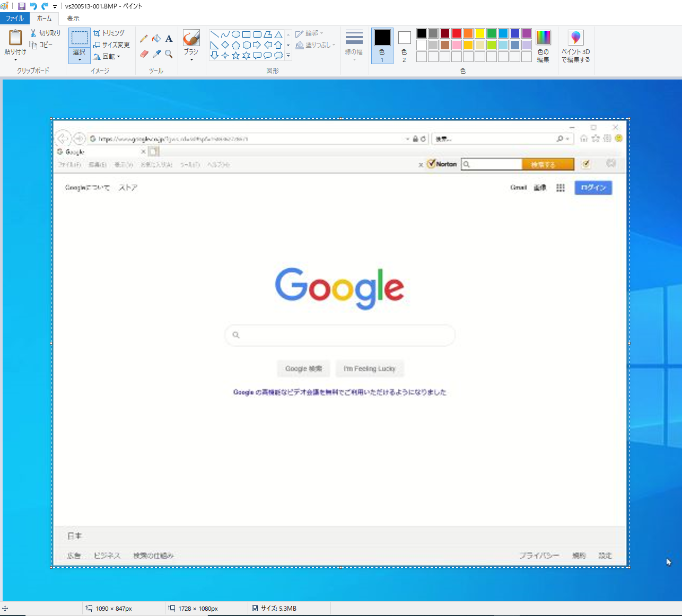Screen dimensions: 682x616
Task: Select the Rounded rectangle shape
Action: pos(257,34)
